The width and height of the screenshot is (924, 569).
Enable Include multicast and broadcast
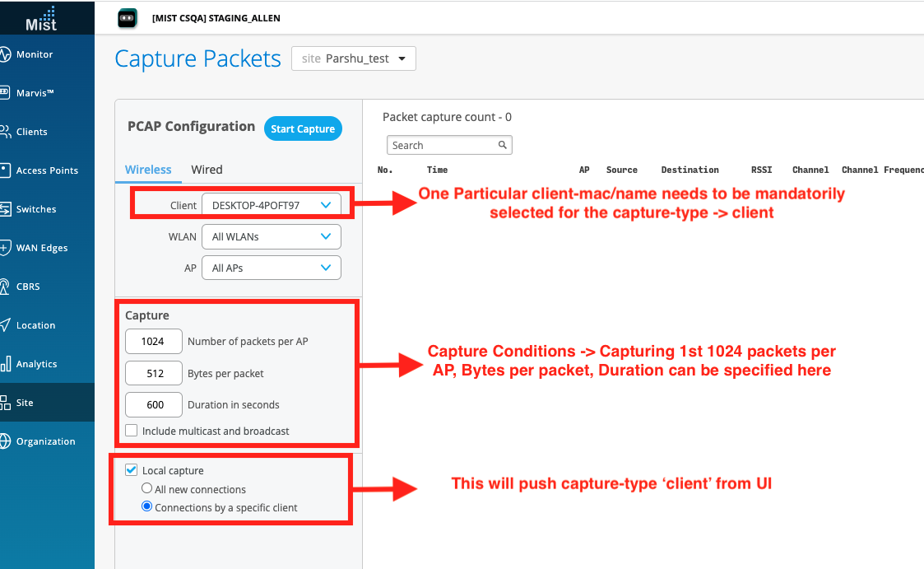pyautogui.click(x=132, y=431)
